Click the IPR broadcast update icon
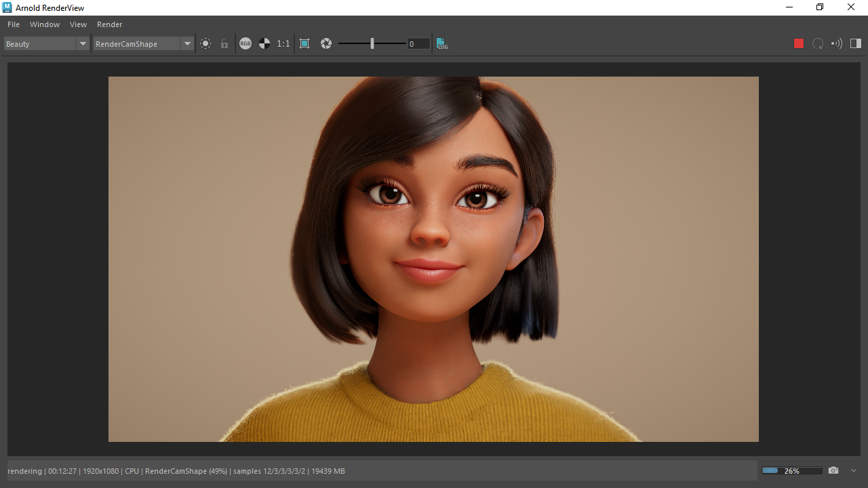868x488 pixels. tap(837, 43)
